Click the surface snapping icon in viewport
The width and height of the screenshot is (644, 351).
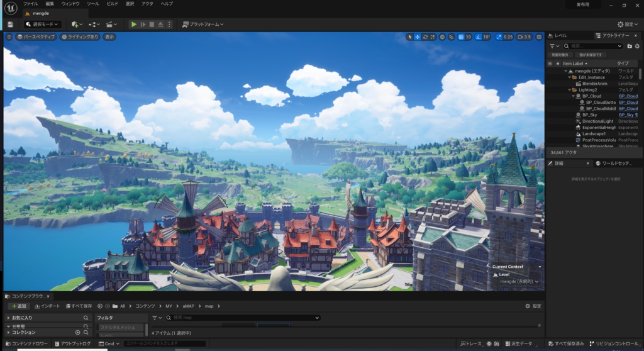coord(452,37)
